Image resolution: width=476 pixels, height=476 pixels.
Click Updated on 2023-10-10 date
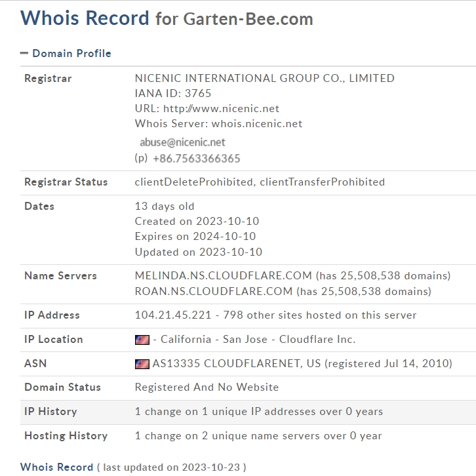point(199,252)
